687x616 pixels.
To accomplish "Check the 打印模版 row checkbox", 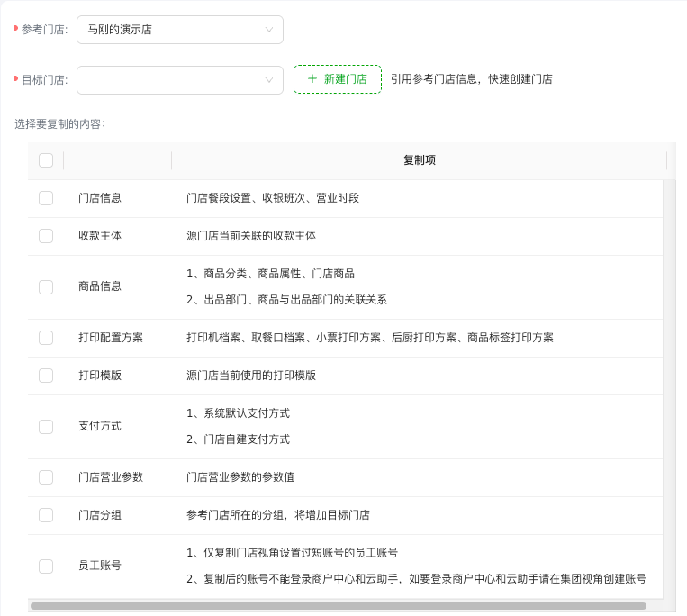I will (46, 376).
